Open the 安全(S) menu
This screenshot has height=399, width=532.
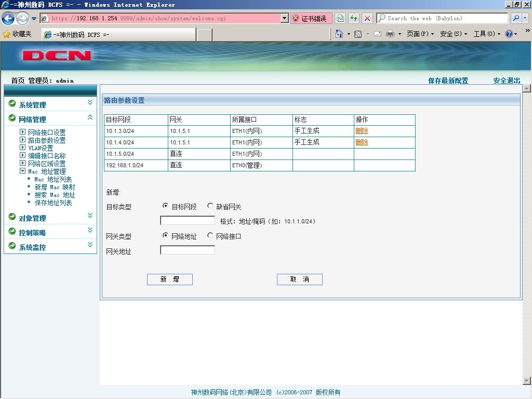click(x=454, y=34)
